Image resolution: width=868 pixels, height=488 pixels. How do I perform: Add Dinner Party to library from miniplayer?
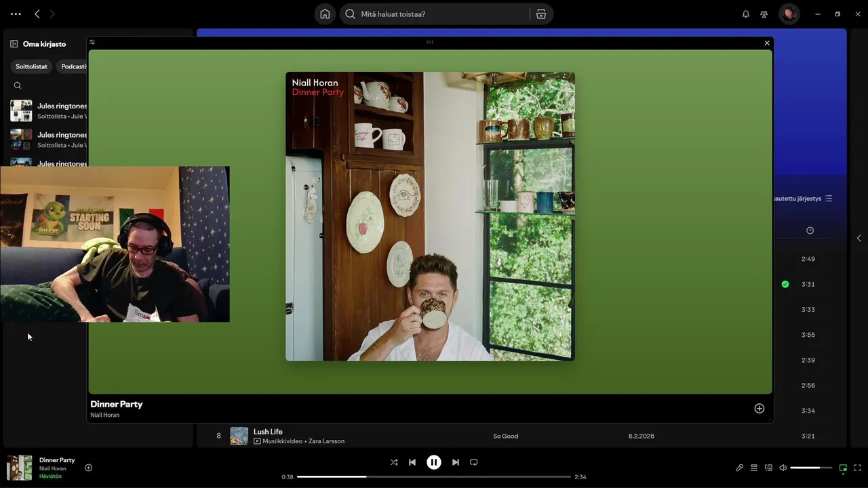(759, 409)
